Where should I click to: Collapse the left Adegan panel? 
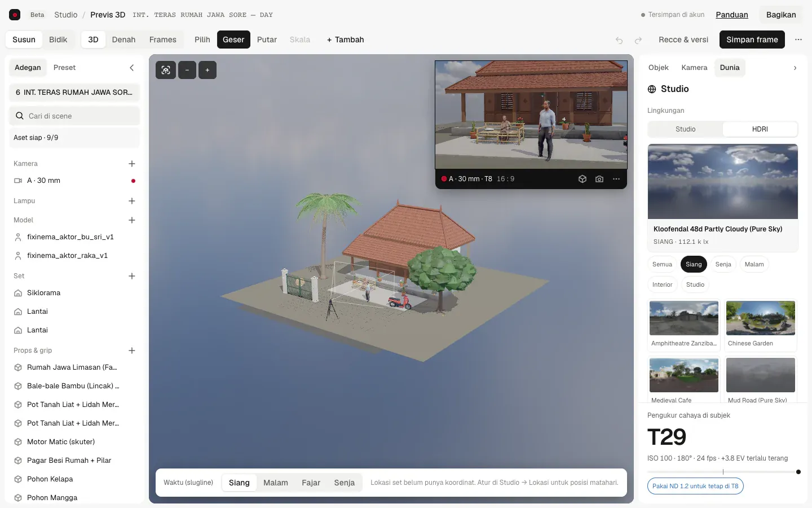pyautogui.click(x=132, y=68)
